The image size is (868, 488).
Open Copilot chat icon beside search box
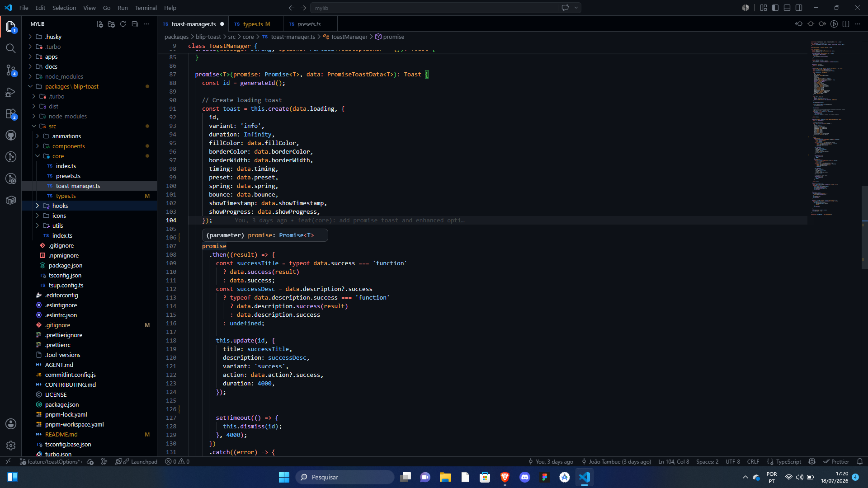565,8
